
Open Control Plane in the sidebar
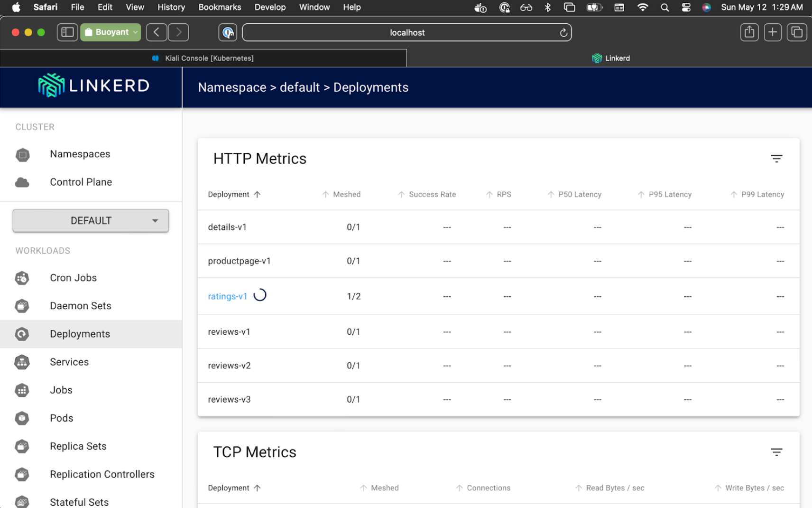coord(81,182)
